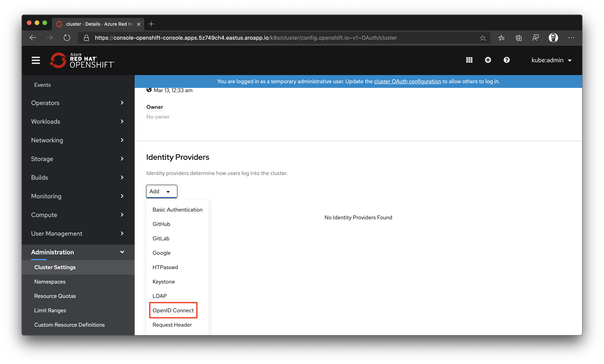
Task: Expand the Storage navigation section
Action: pos(78,159)
